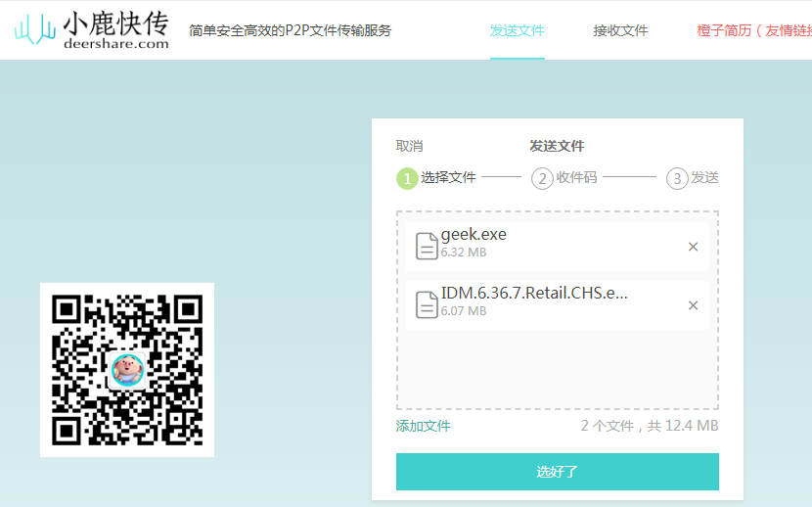Select step 3 发送 circle

point(677,179)
